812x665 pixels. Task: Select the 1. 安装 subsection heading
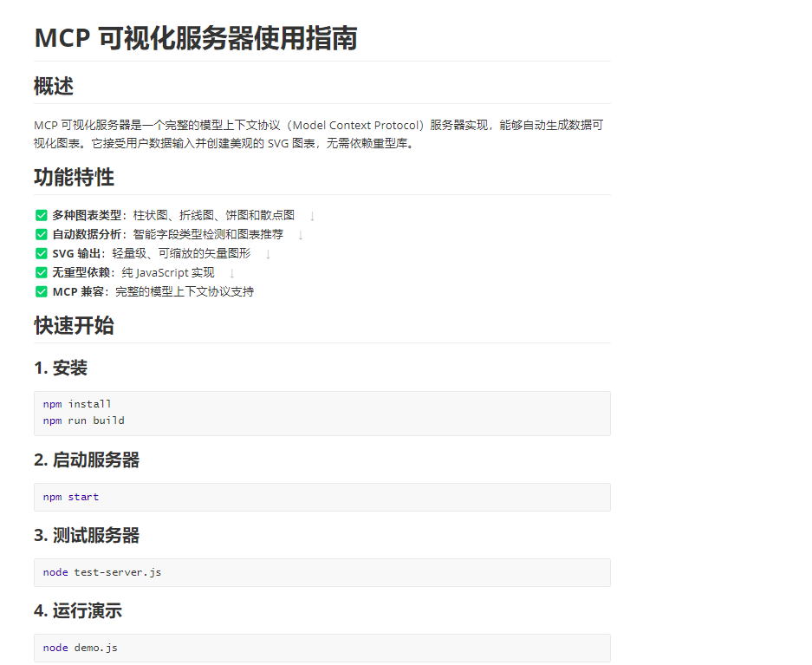[60, 368]
